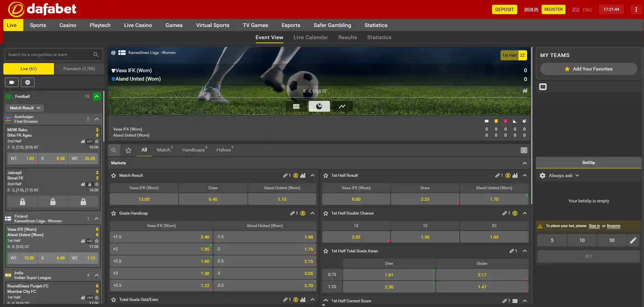Click Add Your Favorites button
The height and width of the screenshot is (307, 644).
(588, 69)
